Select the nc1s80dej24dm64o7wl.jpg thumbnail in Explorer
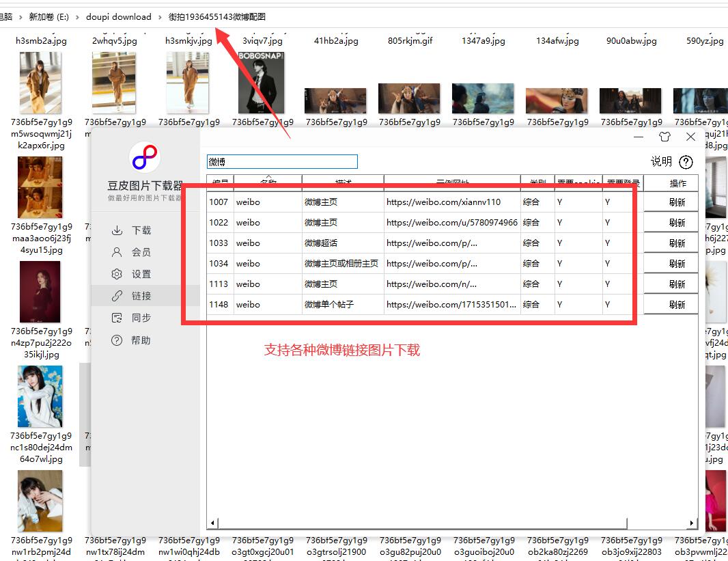The image size is (728, 561). [40, 396]
